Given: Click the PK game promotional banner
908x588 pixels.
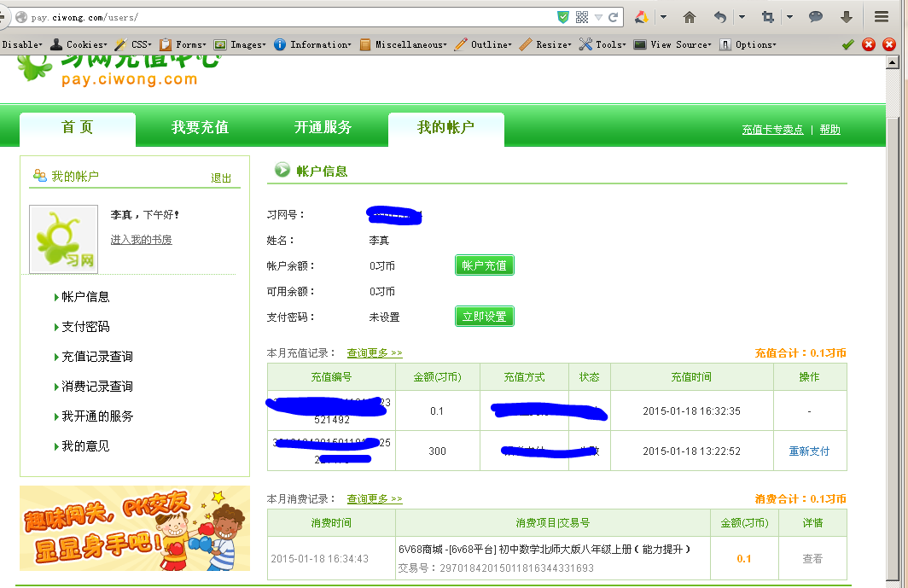Looking at the screenshot, I should pyautogui.click(x=135, y=528).
